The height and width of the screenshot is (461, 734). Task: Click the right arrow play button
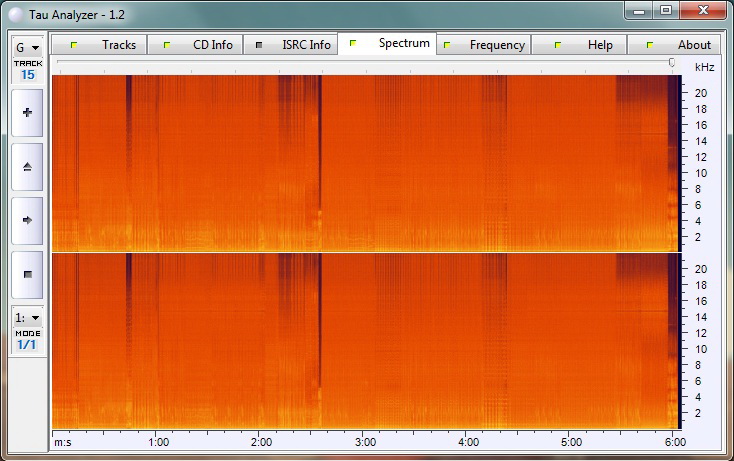click(27, 220)
